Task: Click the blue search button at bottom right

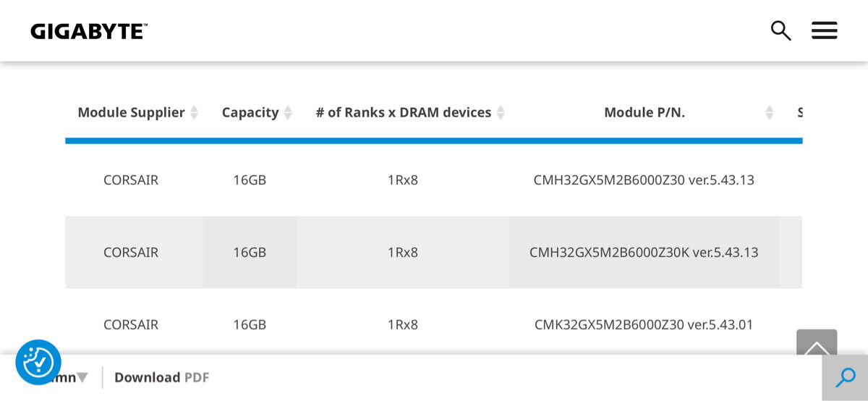Action: tap(845, 377)
